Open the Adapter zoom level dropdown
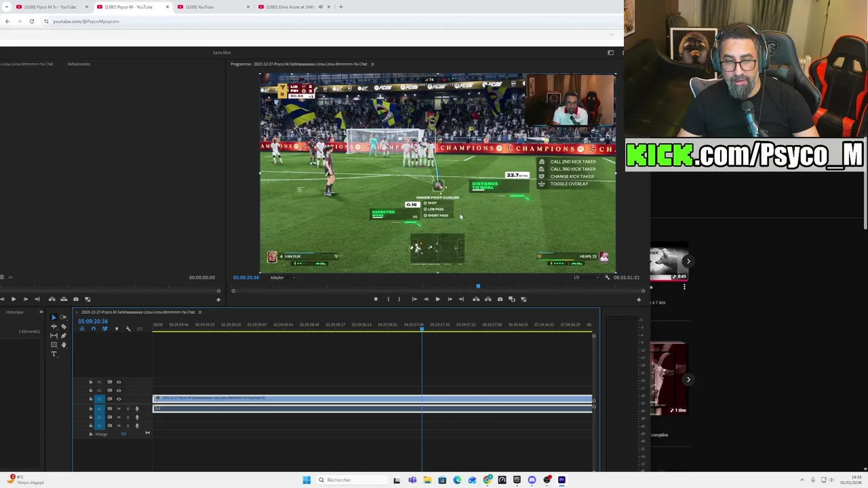The height and width of the screenshot is (488, 868). 282,277
